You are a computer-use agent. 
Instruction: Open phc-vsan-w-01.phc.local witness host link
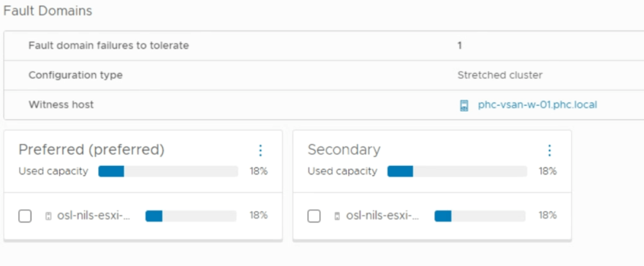pos(537,105)
